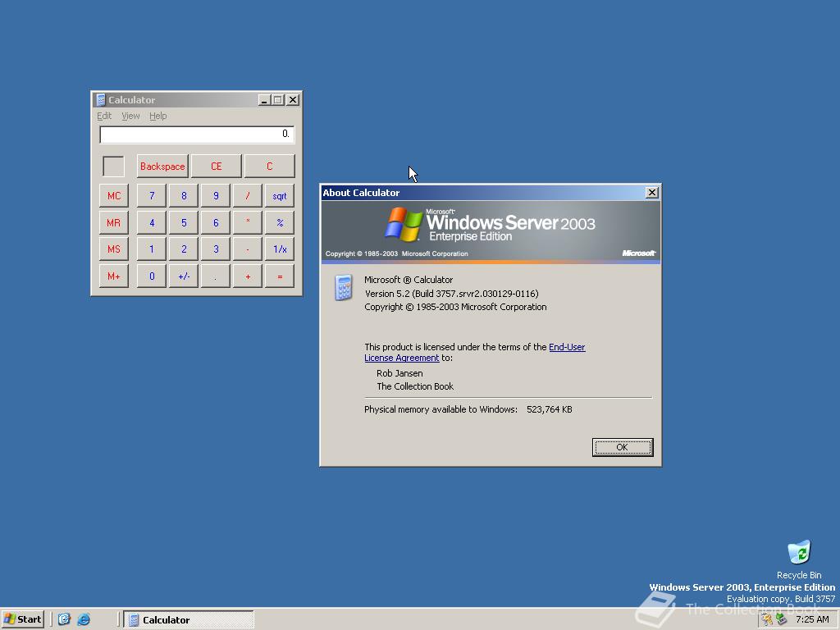Click the 8 digit key

184,195
